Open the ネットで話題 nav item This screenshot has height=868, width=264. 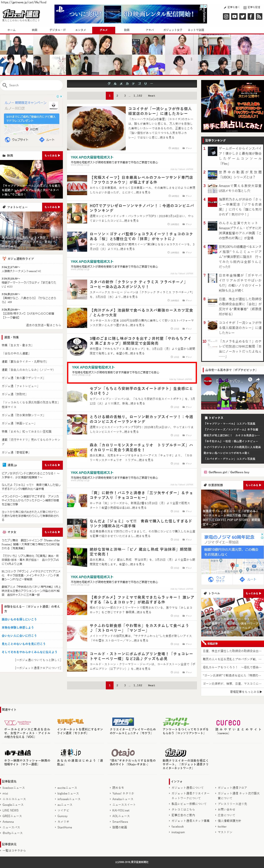(196, 30)
